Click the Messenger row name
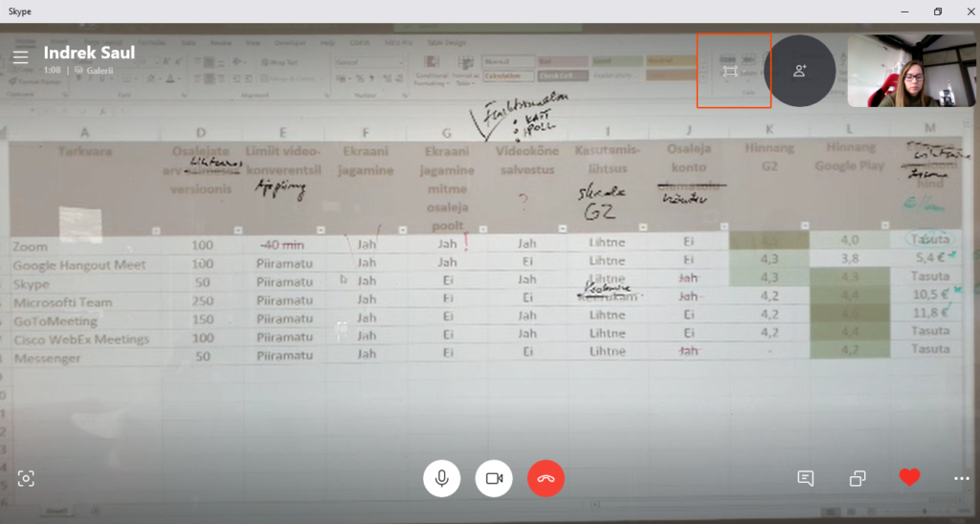This screenshot has width=980, height=524. pos(48,359)
